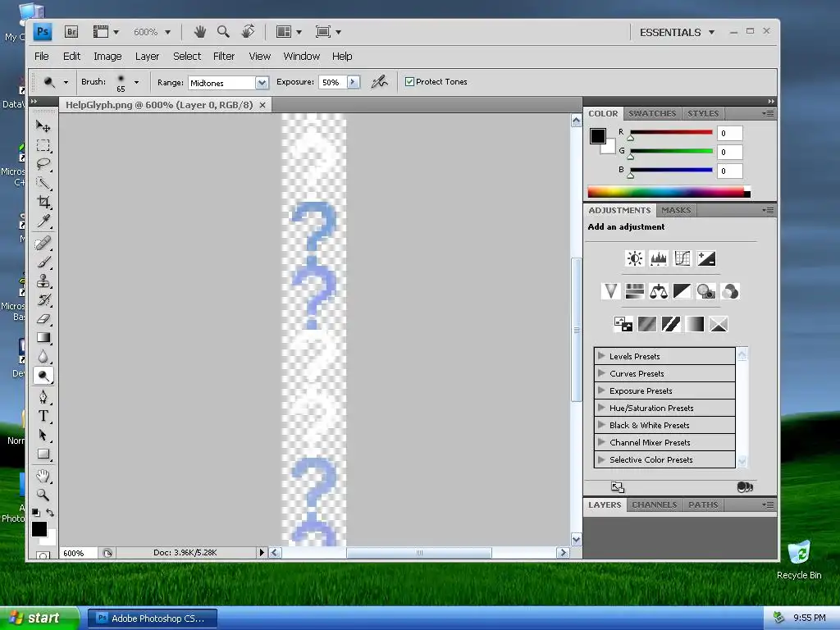Image resolution: width=840 pixels, height=630 pixels.
Task: Select the Rectangle shape tool
Action: coord(43,454)
